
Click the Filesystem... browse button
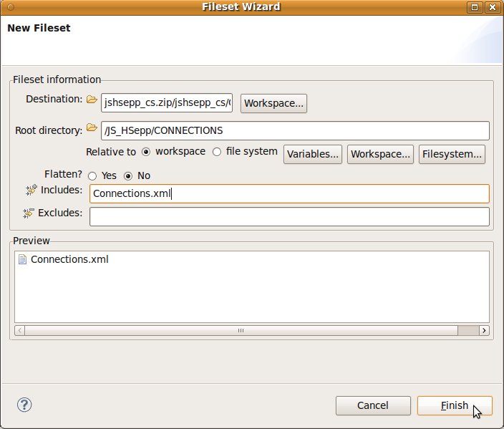[x=452, y=154]
